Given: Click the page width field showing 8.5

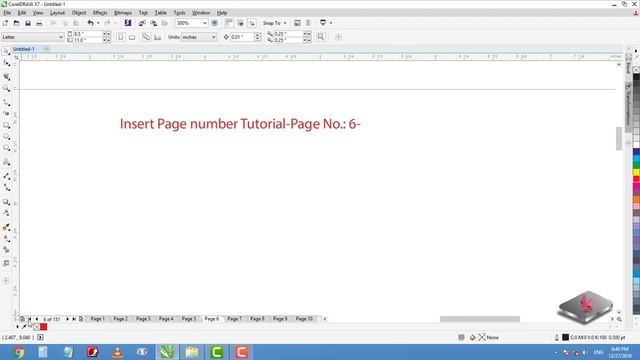Looking at the screenshot, I should coord(88,34).
